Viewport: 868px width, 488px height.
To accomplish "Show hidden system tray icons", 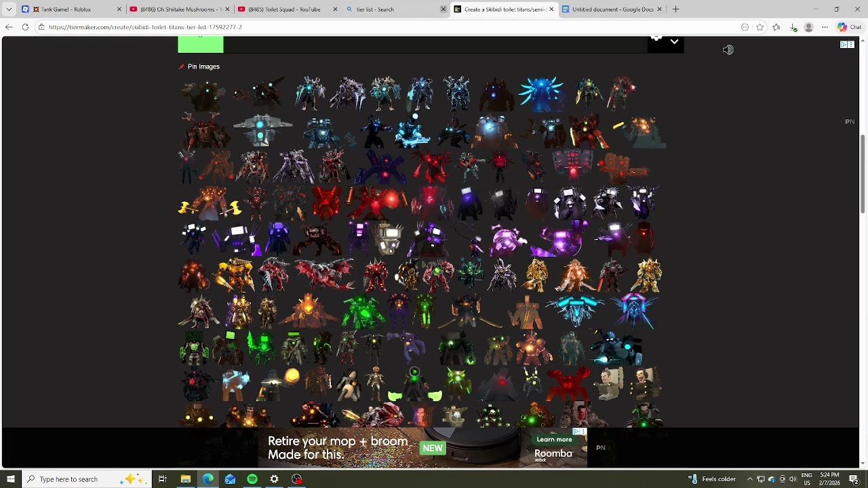I will (750, 479).
